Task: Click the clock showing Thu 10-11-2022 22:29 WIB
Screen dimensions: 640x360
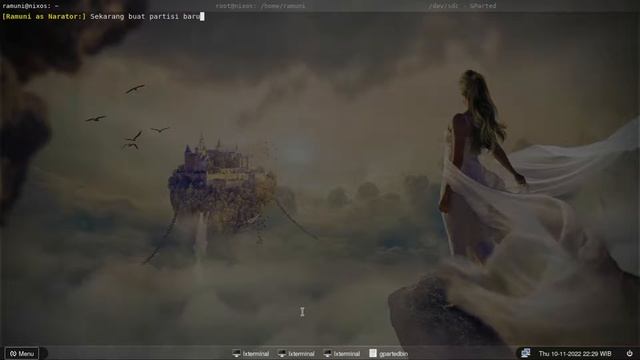Action: (x=575, y=353)
